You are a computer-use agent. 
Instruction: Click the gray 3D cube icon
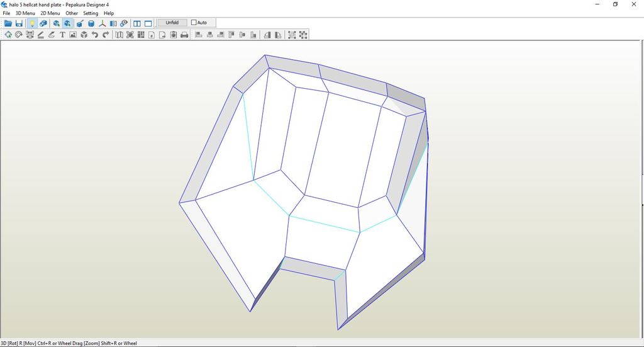click(84, 35)
